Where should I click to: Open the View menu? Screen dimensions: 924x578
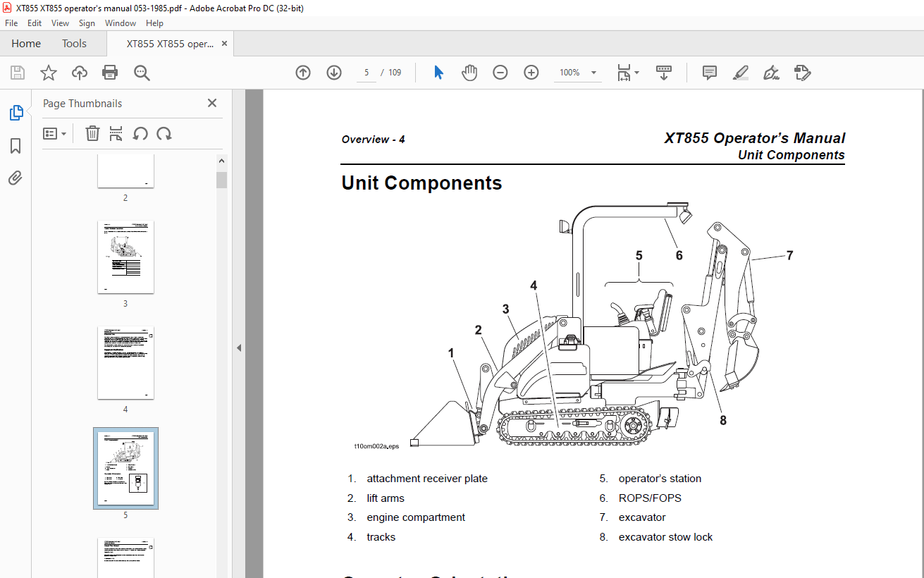point(60,23)
